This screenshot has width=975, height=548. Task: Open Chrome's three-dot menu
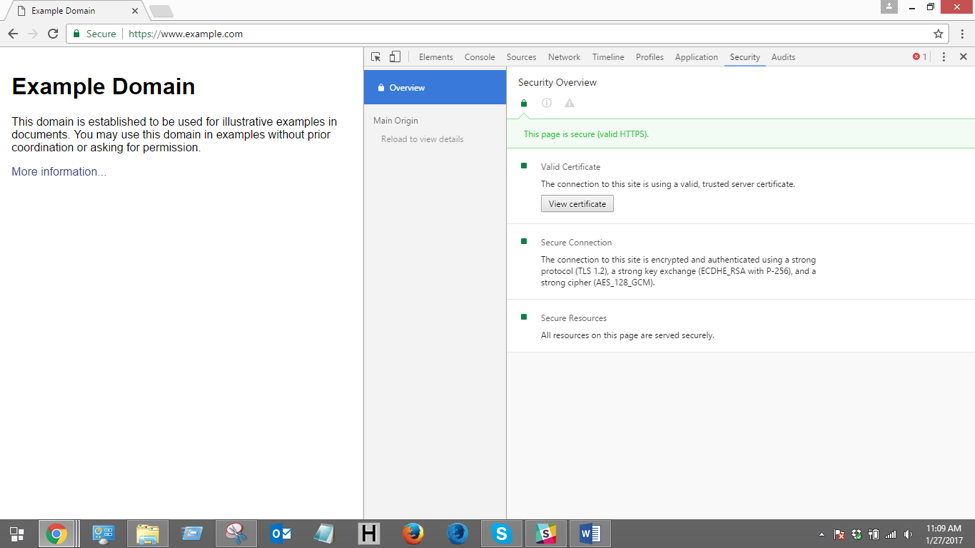pyautogui.click(x=962, y=34)
